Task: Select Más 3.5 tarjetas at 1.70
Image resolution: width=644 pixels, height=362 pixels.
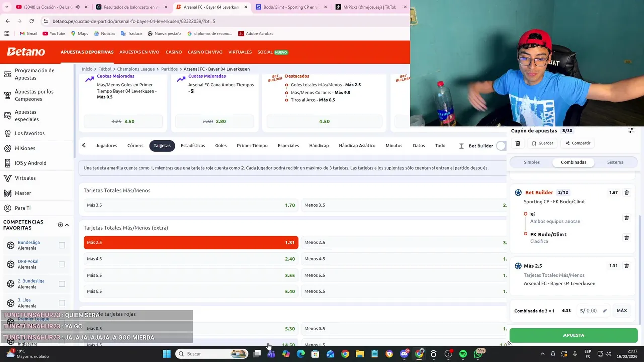Action: (191, 205)
